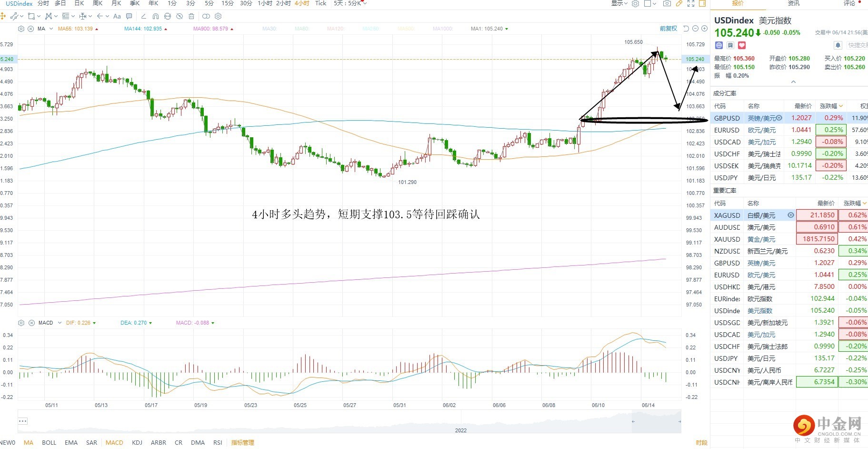Insert a comment bubble note
Image resolution: width=868 pixels, height=449 pixels.
click(x=129, y=16)
